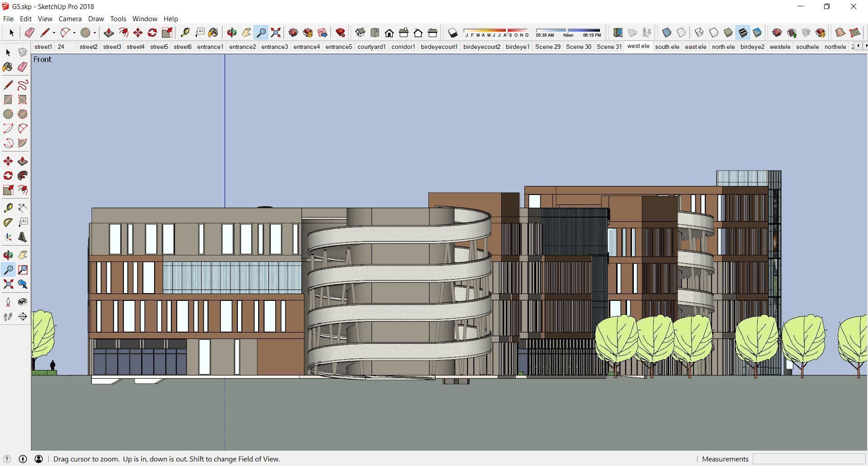Enable Hidden Line style
The height and width of the screenshot is (466, 868).
pos(714,33)
